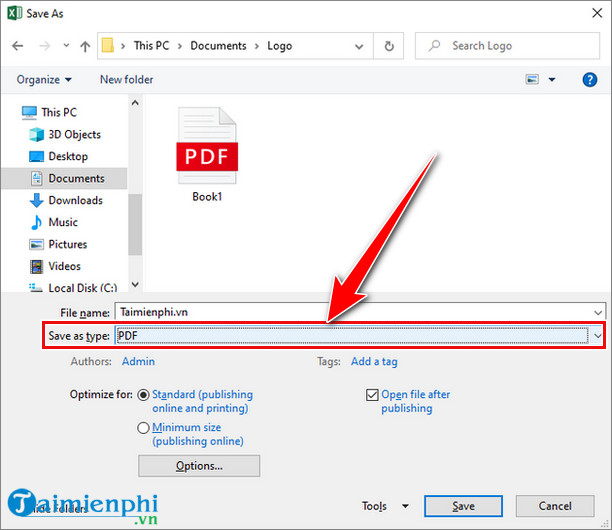The image size is (612, 530).
Task: Select Standard publishing optimization
Action: point(143,395)
